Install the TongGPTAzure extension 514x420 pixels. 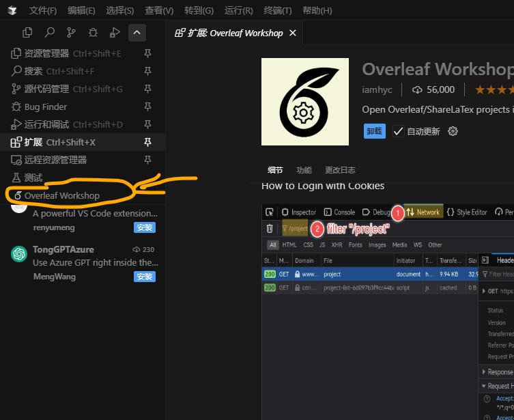click(x=145, y=277)
